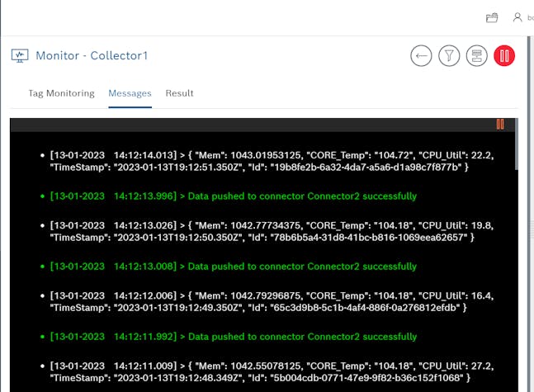Open the filter funnel options
This screenshot has height=392, width=534.
(449, 56)
